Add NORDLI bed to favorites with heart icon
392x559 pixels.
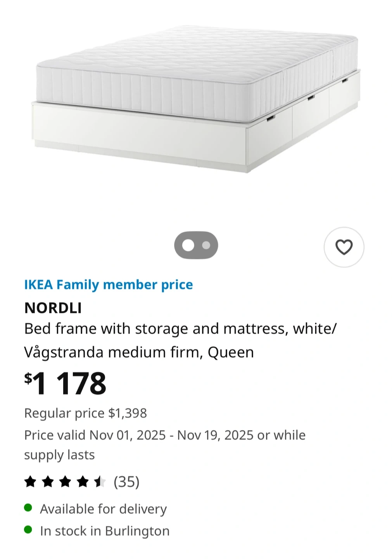click(344, 247)
